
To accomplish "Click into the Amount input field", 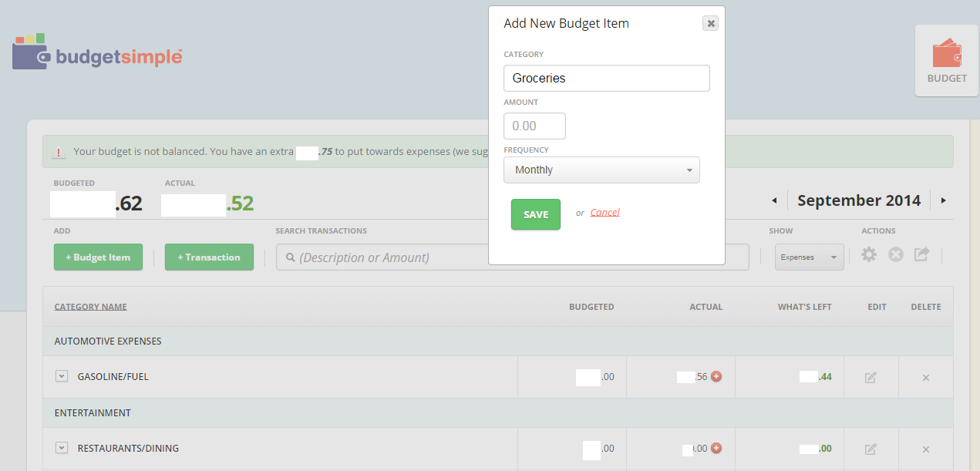I will [534, 126].
